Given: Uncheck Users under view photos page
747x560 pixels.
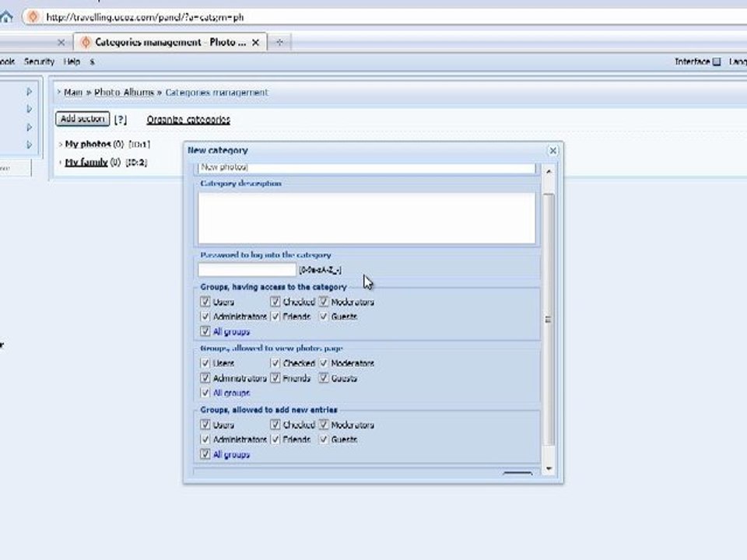Looking at the screenshot, I should [205, 363].
